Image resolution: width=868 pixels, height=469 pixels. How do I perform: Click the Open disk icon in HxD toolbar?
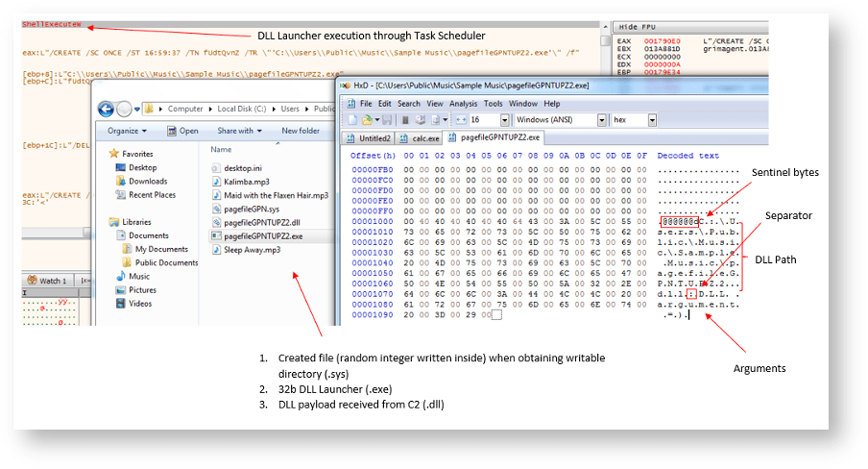point(421,120)
